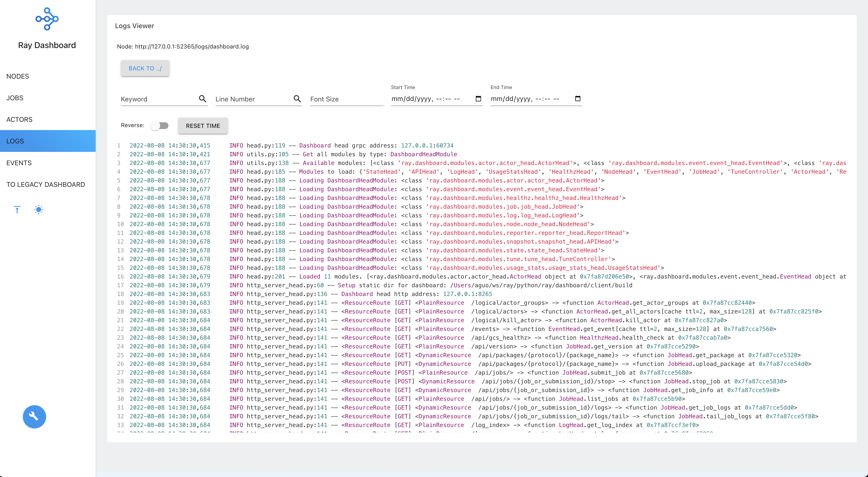Image resolution: width=868 pixels, height=477 pixels.
Task: Click the Ray Dashboard logo icon
Action: (47, 19)
